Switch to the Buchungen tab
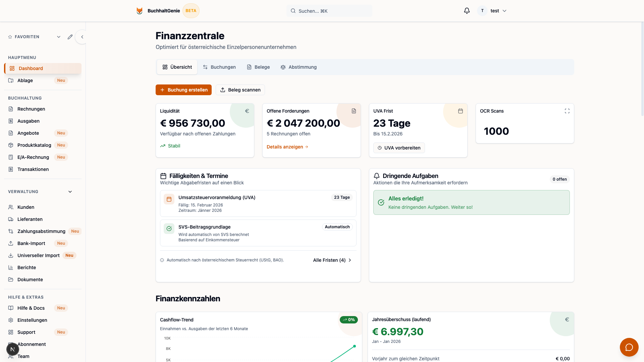 [x=219, y=67]
